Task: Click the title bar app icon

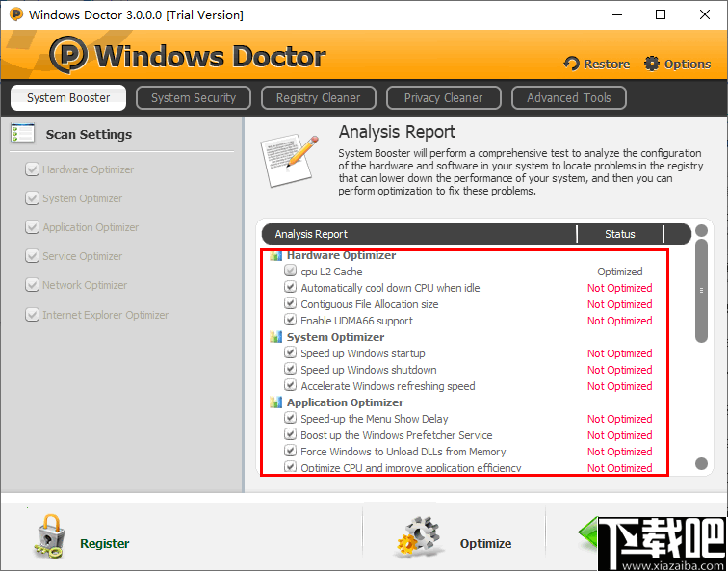Action: tap(16, 14)
